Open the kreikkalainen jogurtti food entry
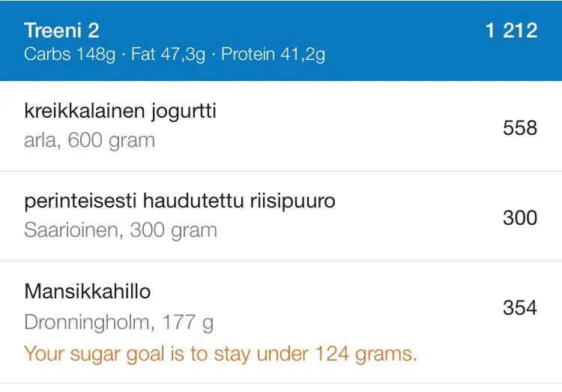 point(120,112)
